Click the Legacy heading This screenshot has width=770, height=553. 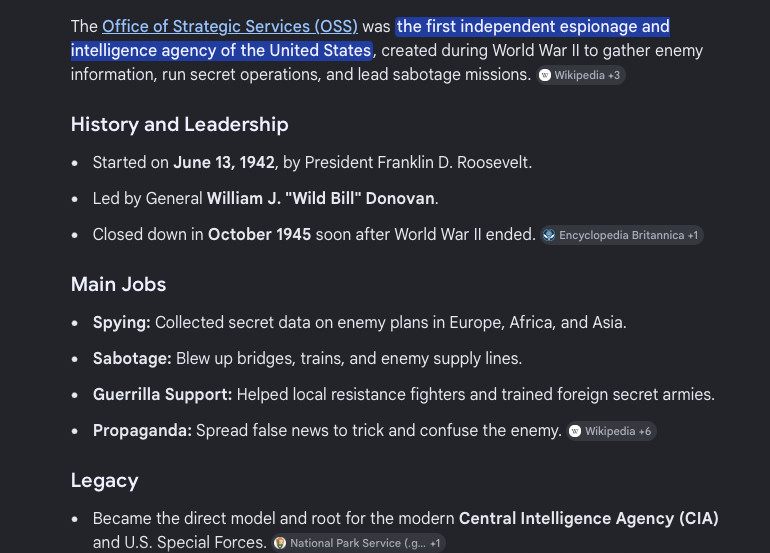105,481
